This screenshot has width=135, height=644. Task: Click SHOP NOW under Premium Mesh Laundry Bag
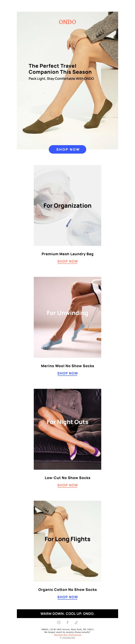(67, 261)
